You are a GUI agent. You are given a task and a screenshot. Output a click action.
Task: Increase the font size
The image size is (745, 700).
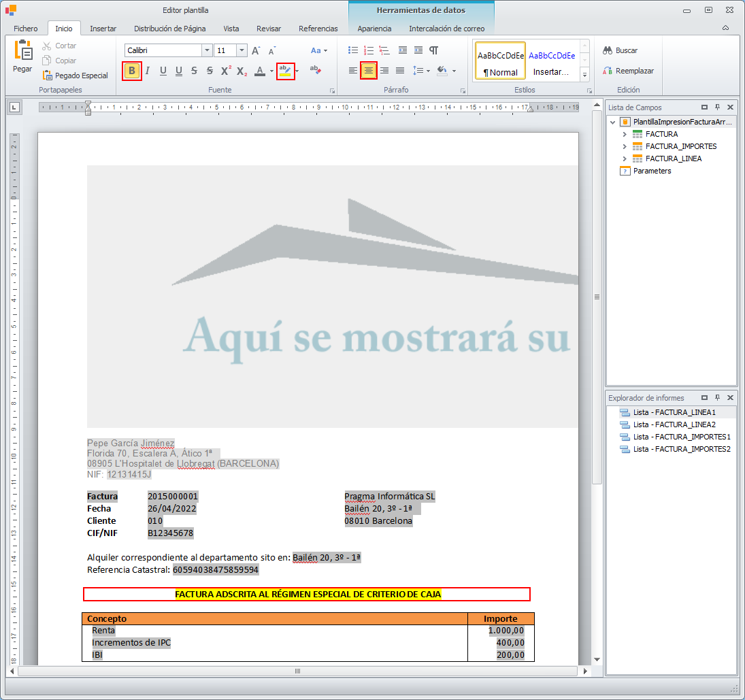pos(256,50)
